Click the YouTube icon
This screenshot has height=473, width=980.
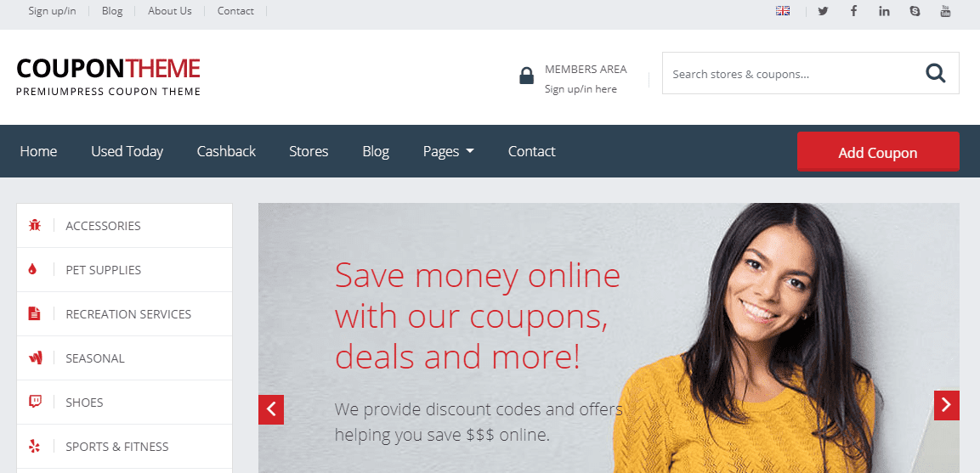click(x=946, y=11)
